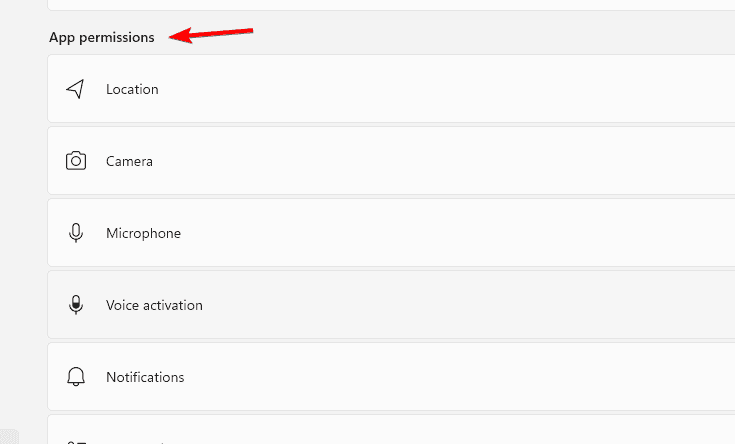Screen dimensions: 735x444
Task: Click empty space in the Voice activation row
Action: pos(450,305)
